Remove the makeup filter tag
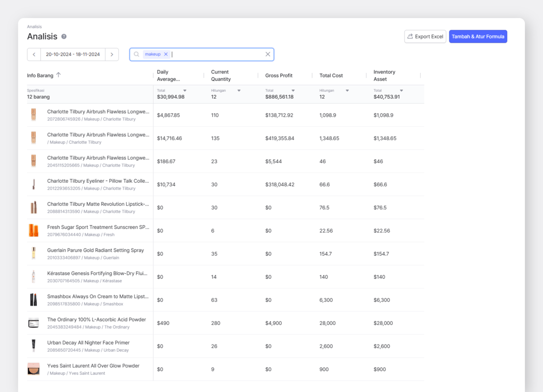 point(166,54)
